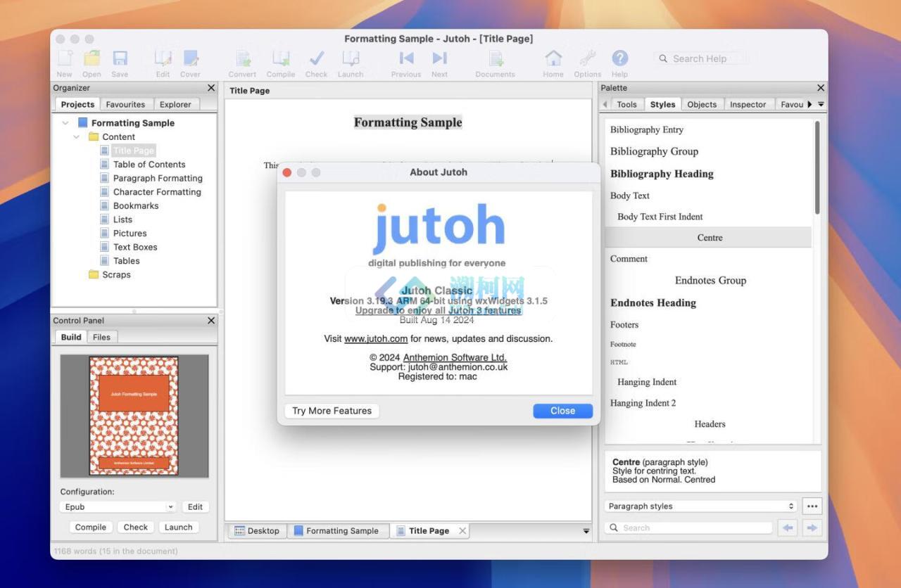901x588 pixels.
Task: Click the configuration Edit button
Action: tap(195, 506)
